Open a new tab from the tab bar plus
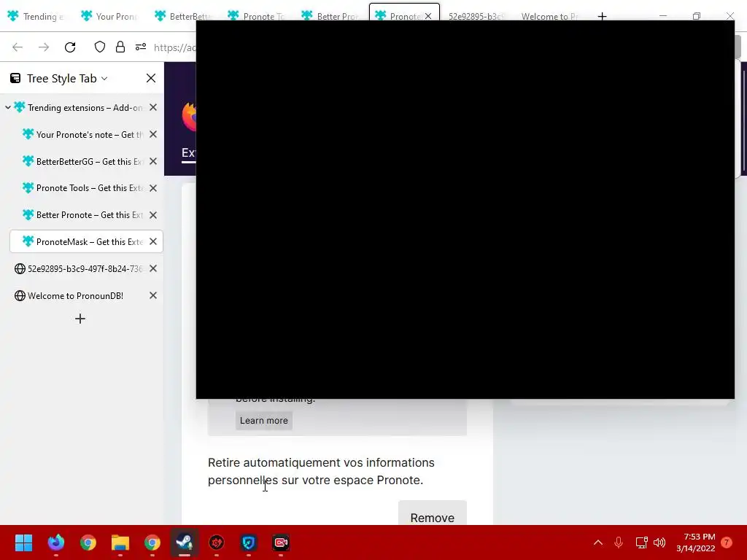Viewport: 747px width, 560px height. [x=602, y=17]
